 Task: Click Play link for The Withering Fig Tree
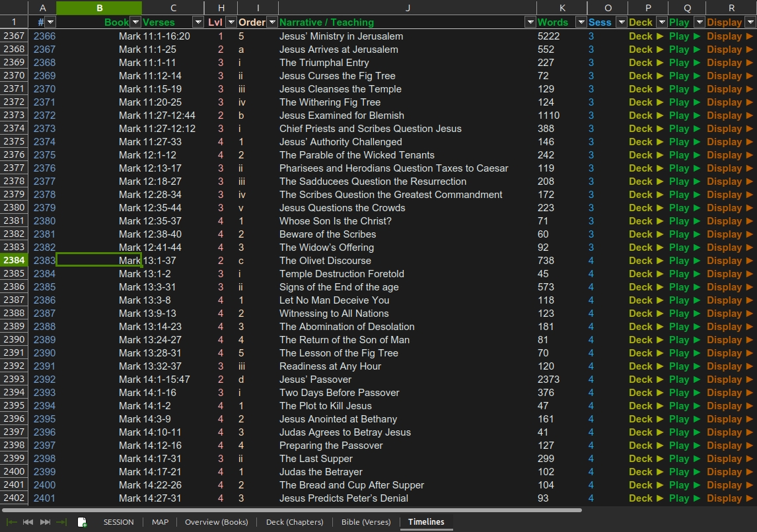click(x=684, y=102)
